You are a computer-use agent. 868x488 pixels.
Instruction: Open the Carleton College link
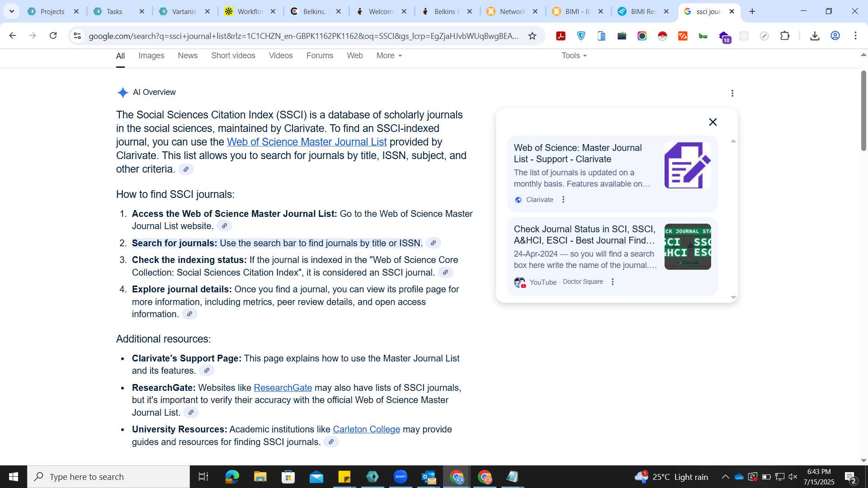(366, 429)
